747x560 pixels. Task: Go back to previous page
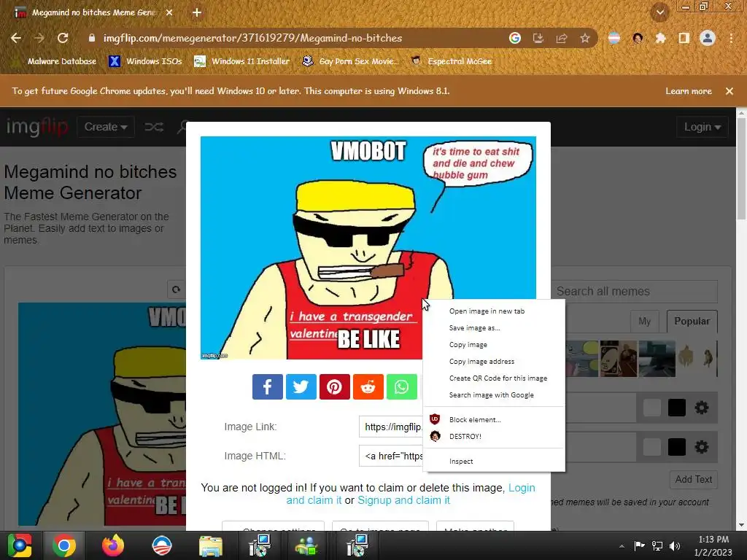coord(16,38)
